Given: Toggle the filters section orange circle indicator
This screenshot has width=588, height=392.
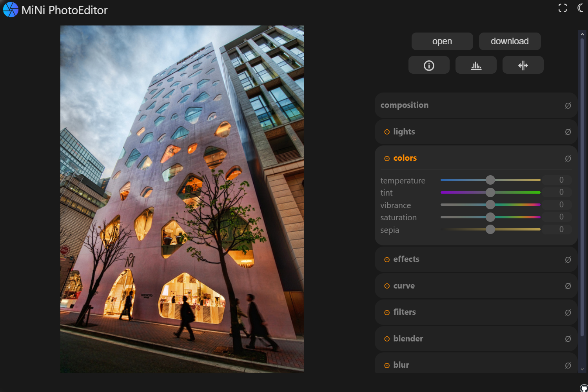Looking at the screenshot, I should [x=387, y=312].
